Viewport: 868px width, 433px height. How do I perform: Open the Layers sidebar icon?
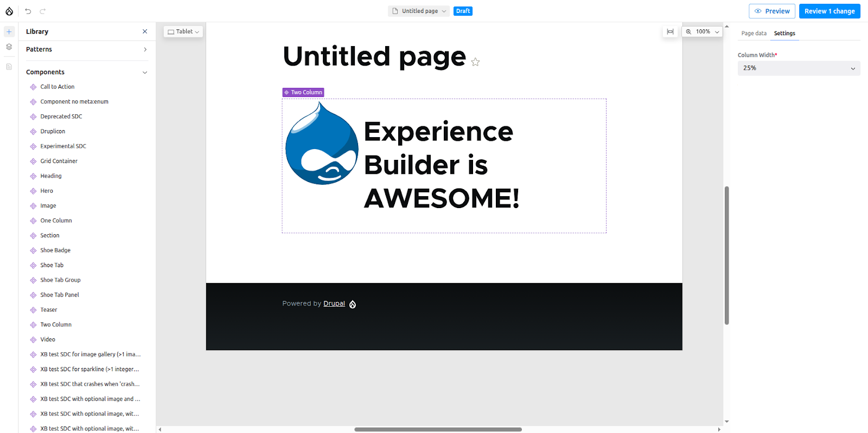[x=9, y=47]
